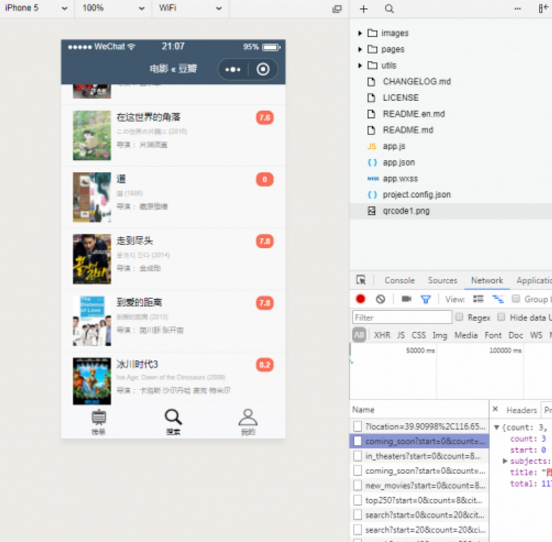Enable the Hide data URLs checkbox
This screenshot has height=542, width=552.
[501, 317]
